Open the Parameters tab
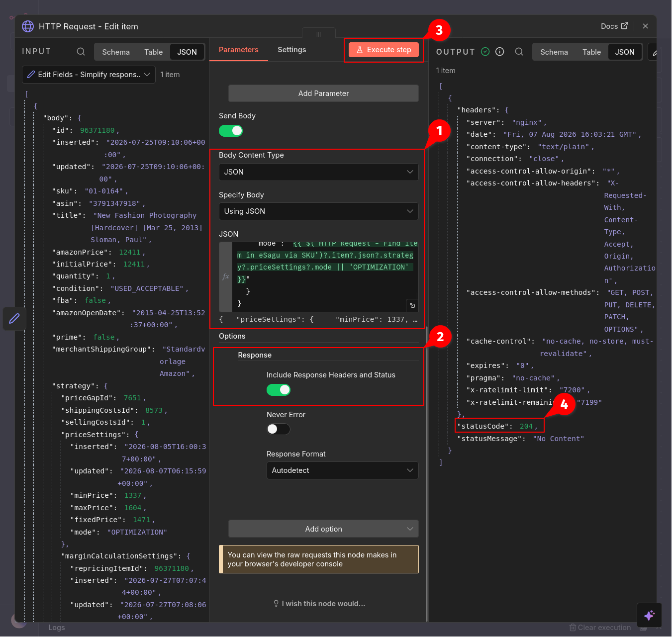 point(239,50)
